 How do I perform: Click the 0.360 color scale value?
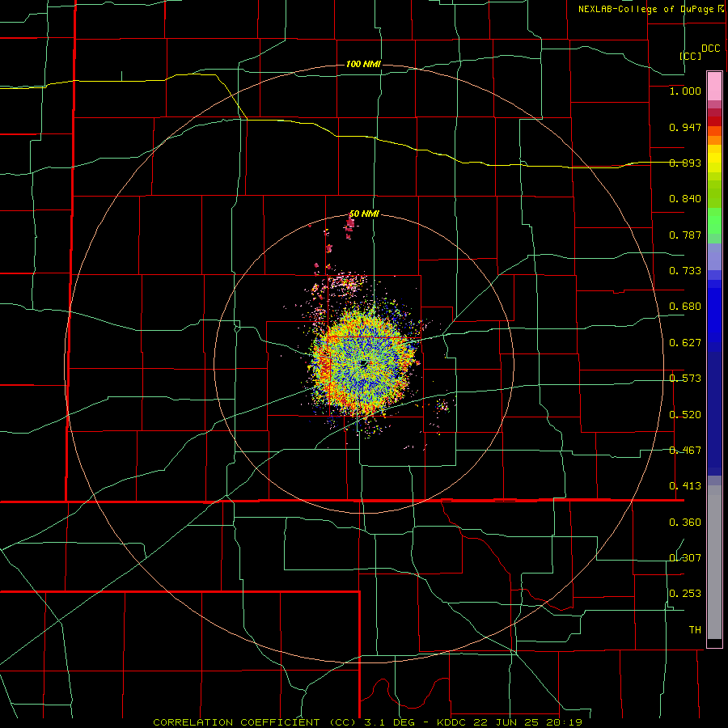[685, 523]
